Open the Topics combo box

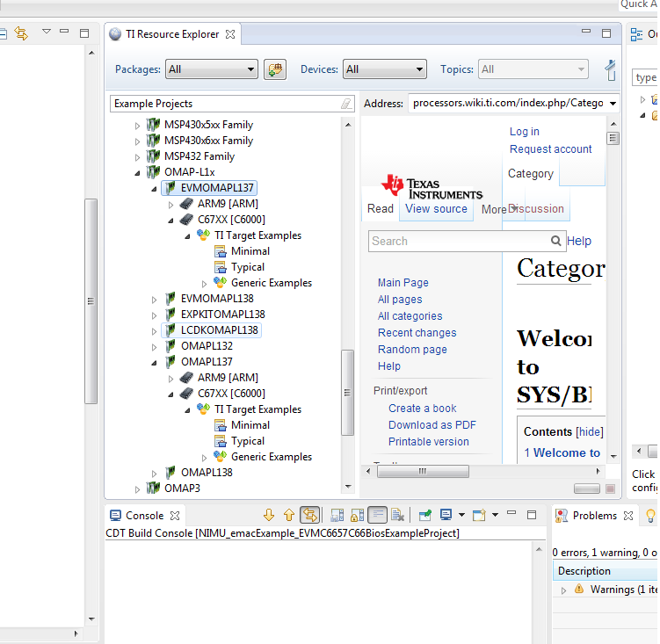click(533, 69)
